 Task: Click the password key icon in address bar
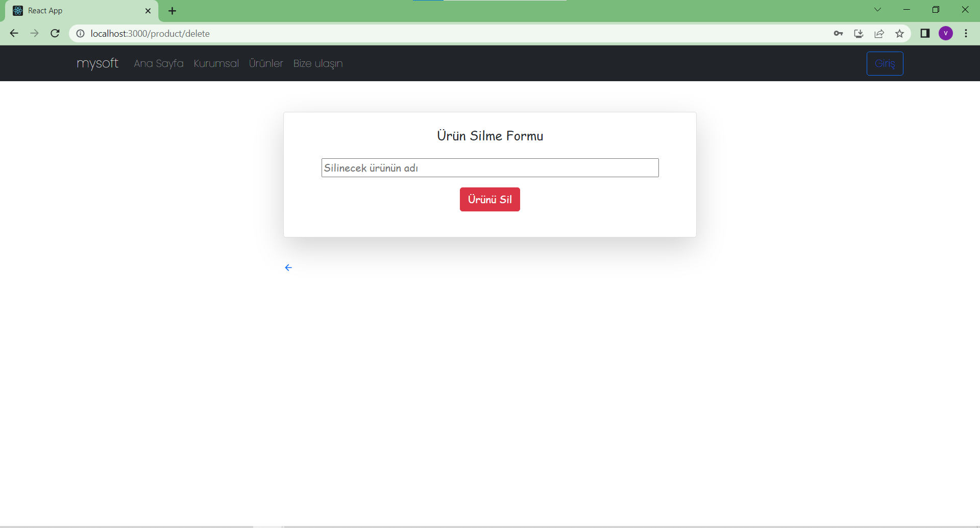tap(839, 33)
